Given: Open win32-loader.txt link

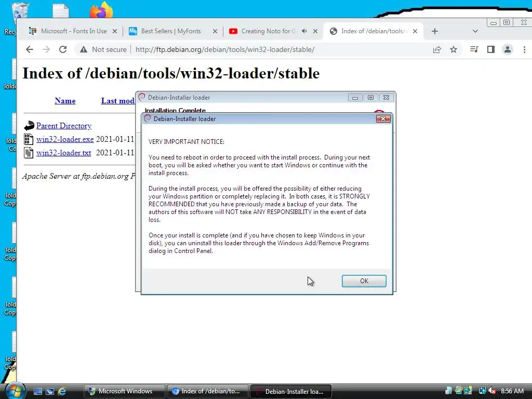Looking at the screenshot, I should (63, 153).
